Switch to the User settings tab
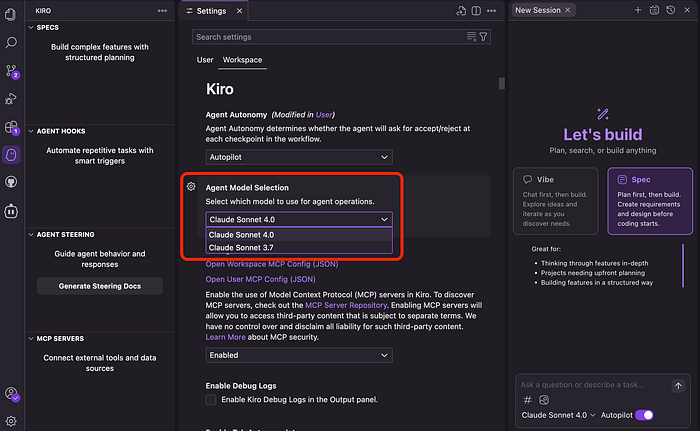 (x=205, y=60)
